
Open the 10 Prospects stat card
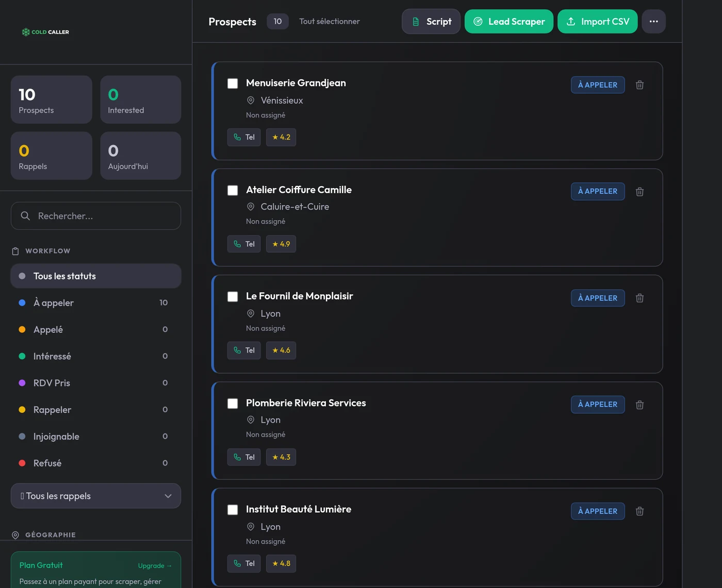(x=52, y=99)
